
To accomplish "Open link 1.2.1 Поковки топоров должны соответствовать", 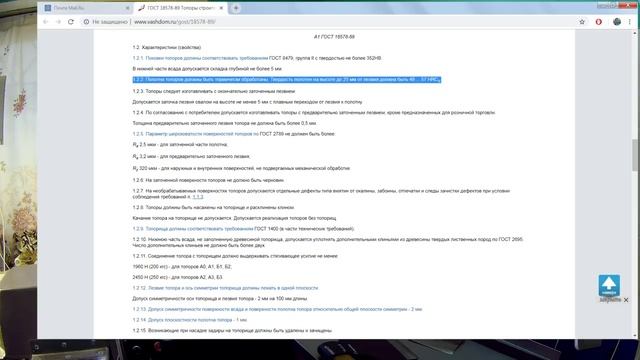I will click(200, 58).
